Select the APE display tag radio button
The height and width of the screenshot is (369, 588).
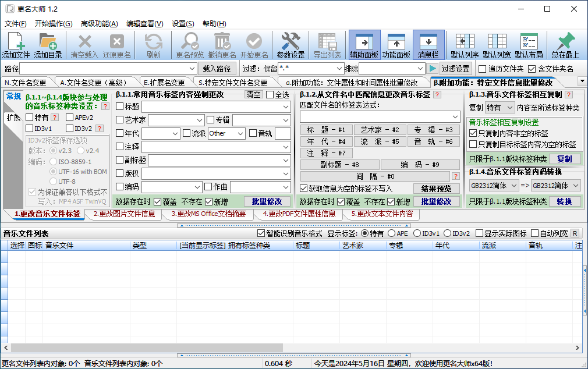click(391, 233)
